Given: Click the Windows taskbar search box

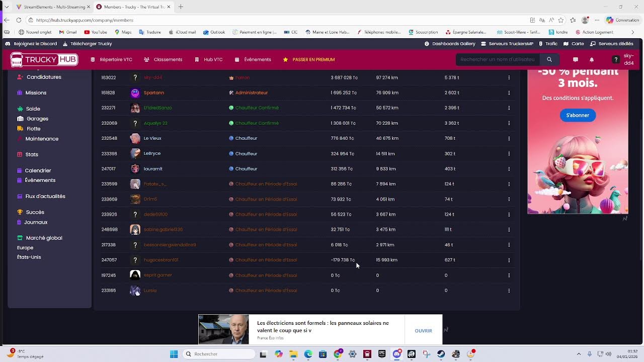Looking at the screenshot, I should 219,354.
